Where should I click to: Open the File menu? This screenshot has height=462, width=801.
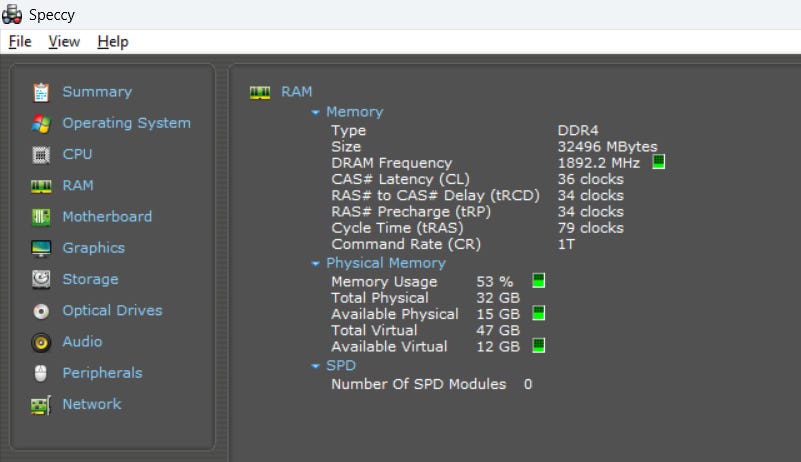click(20, 41)
